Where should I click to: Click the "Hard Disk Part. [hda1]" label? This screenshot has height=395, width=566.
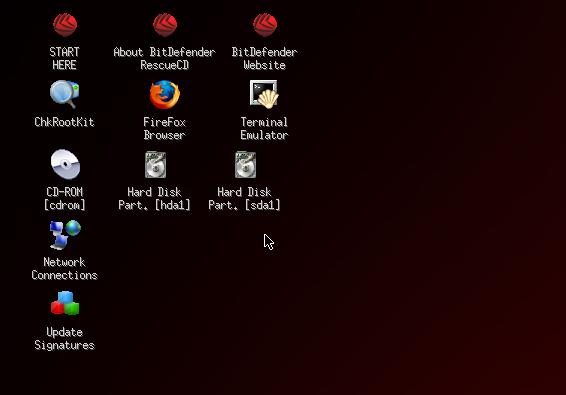coord(154,199)
